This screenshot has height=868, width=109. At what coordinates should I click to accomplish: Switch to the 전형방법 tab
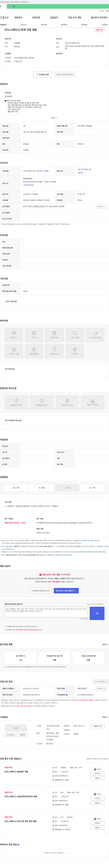pyautogui.click(x=84, y=25)
